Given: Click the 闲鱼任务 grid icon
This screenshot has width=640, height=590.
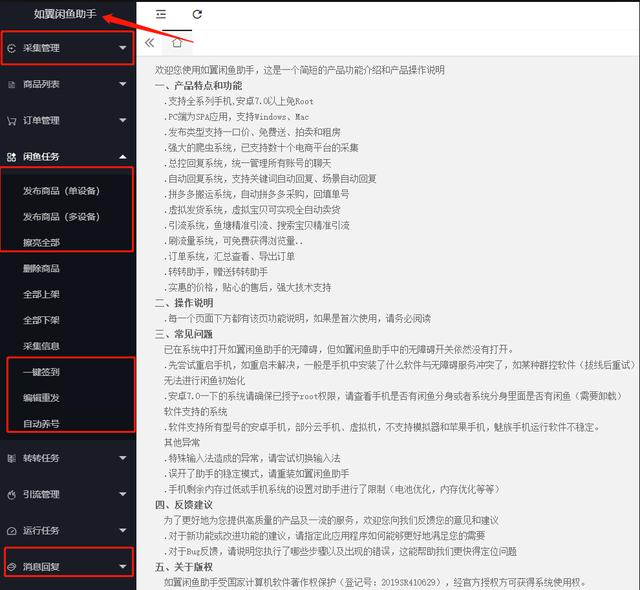Looking at the screenshot, I should [12, 157].
